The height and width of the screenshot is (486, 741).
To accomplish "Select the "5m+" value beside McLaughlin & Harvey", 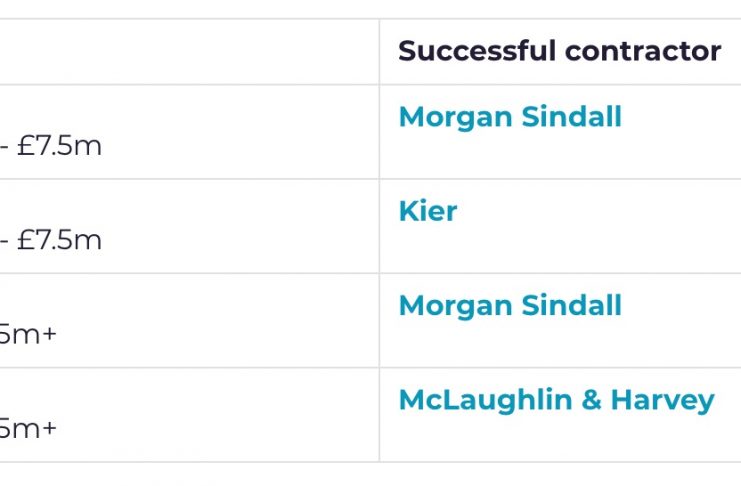I will coord(28,429).
